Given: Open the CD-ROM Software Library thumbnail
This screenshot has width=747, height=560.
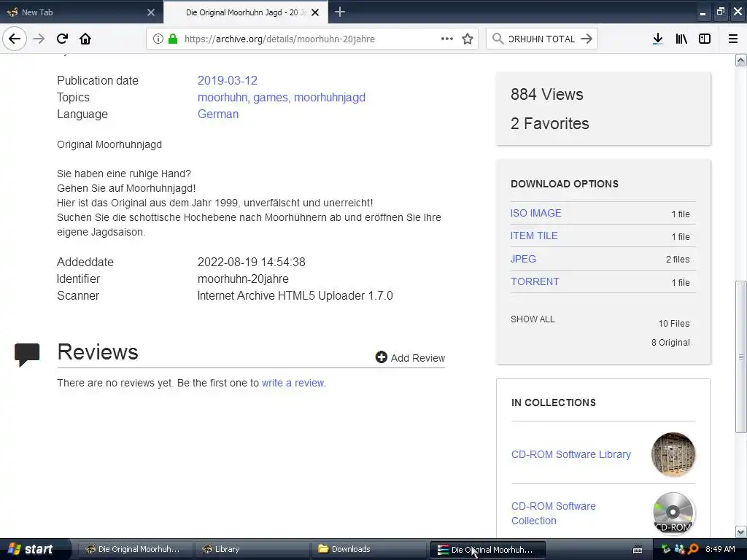Looking at the screenshot, I should (x=673, y=454).
